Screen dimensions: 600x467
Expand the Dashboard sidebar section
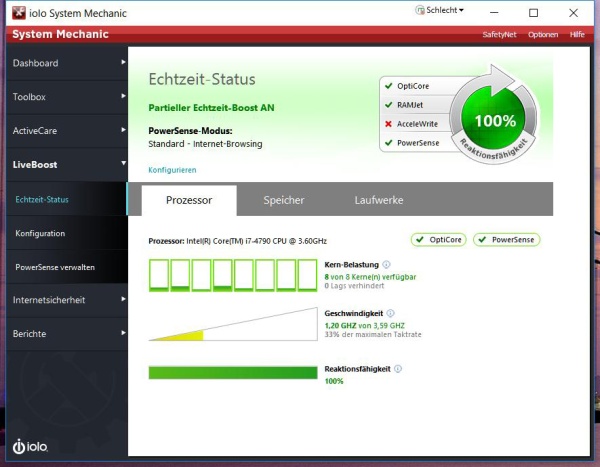click(x=67, y=63)
